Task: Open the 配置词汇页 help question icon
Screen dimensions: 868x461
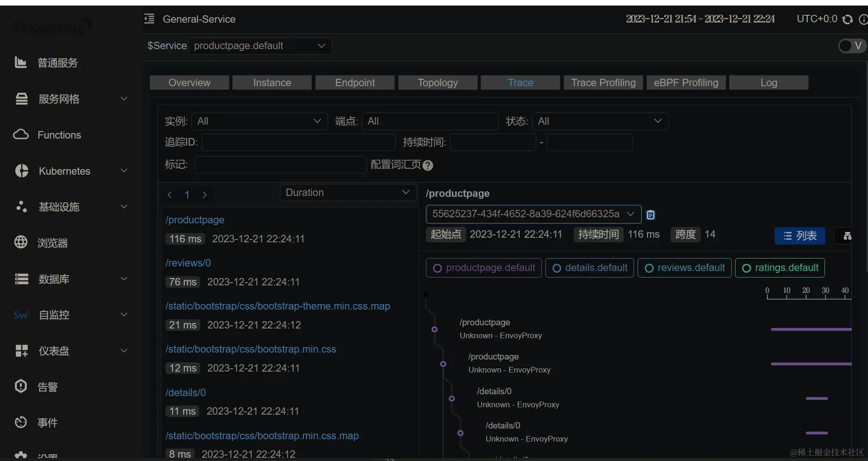Action: tap(428, 165)
